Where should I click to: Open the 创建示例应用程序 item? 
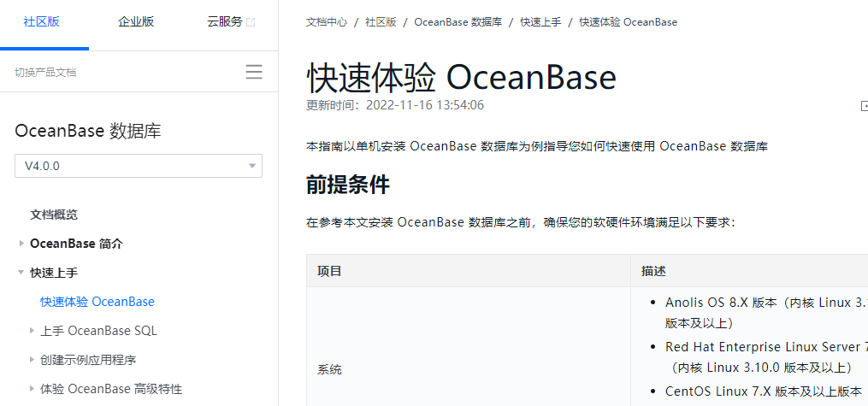(x=88, y=360)
